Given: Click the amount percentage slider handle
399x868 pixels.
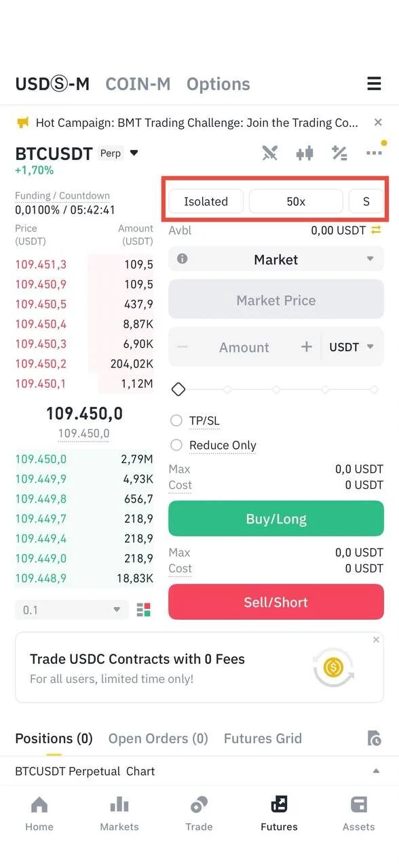Looking at the screenshot, I should [x=178, y=389].
